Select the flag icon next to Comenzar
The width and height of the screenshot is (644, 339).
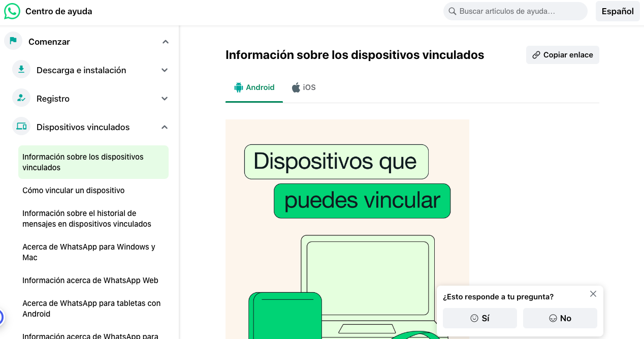pos(13,41)
